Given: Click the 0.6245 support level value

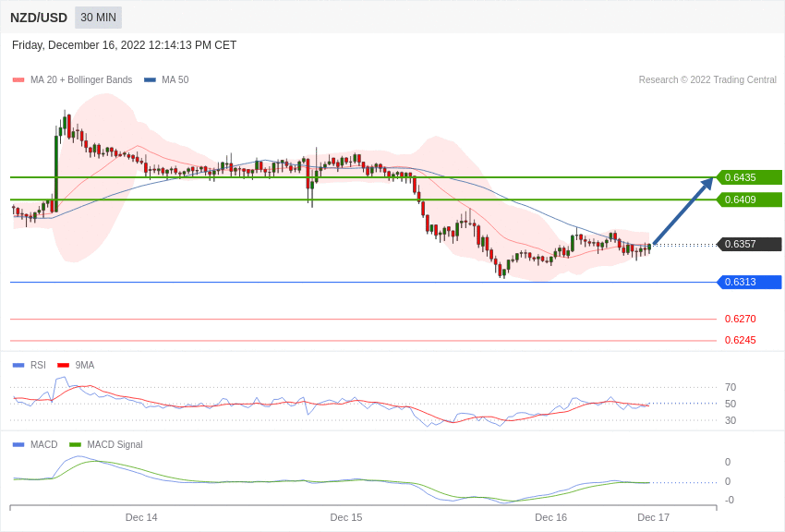Looking at the screenshot, I should (741, 340).
